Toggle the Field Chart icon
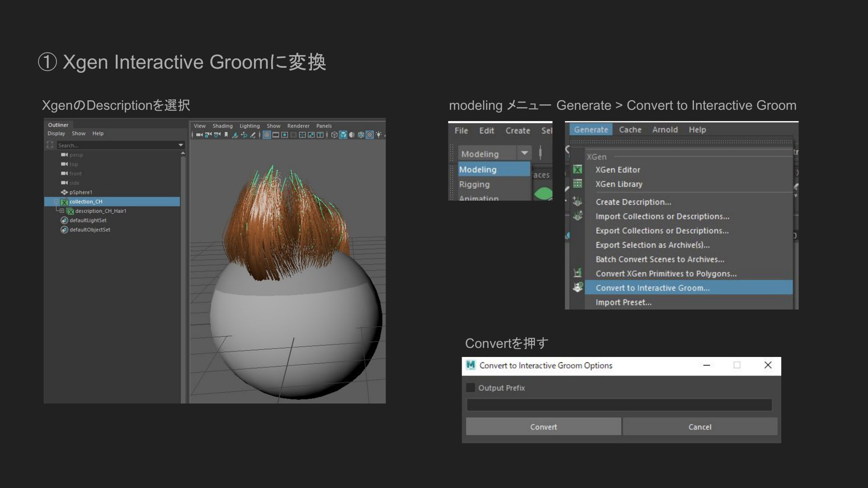The image size is (868, 488). click(302, 135)
